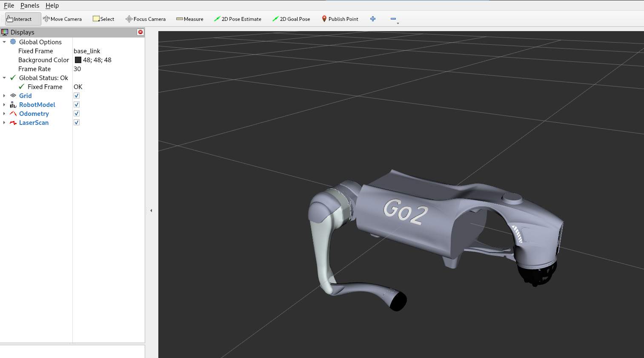
Task: Click the Grid display icon
Action: click(x=13, y=95)
